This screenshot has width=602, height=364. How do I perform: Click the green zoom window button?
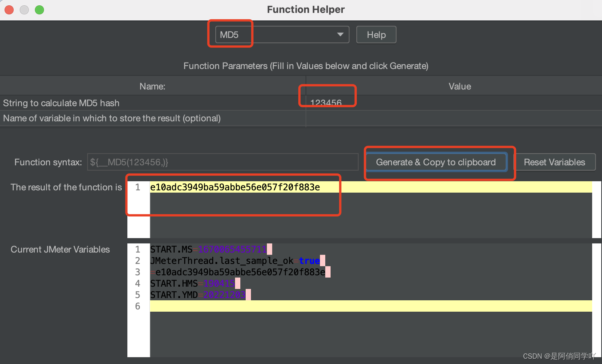39,10
